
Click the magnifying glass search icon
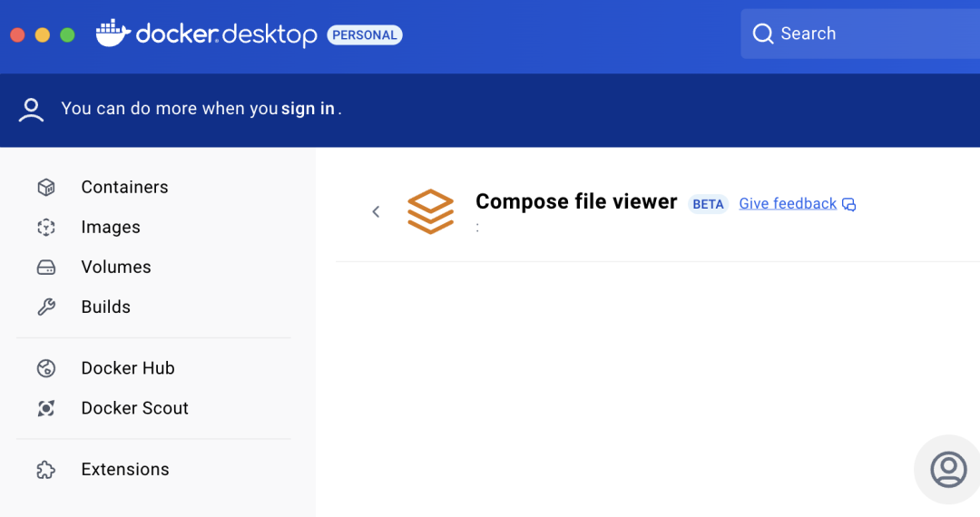[x=763, y=34]
